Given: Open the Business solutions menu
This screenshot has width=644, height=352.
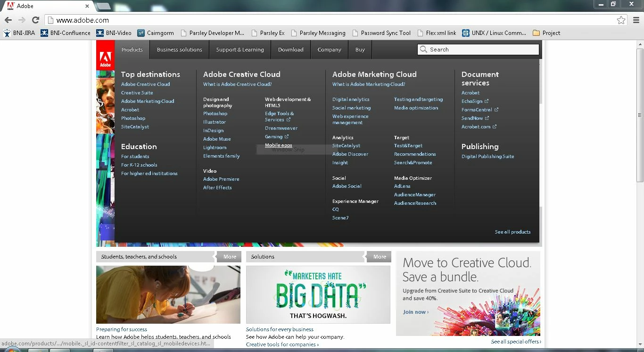Looking at the screenshot, I should click(180, 50).
